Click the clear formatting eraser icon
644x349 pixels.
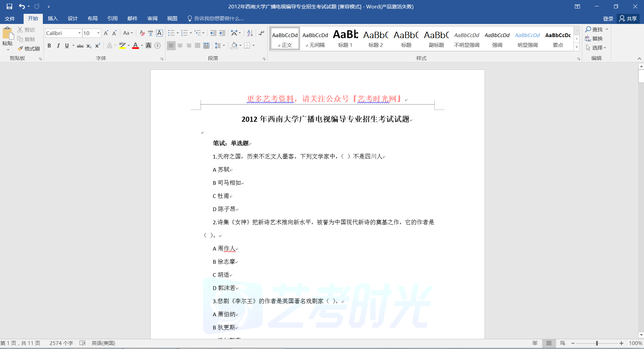tap(142, 33)
